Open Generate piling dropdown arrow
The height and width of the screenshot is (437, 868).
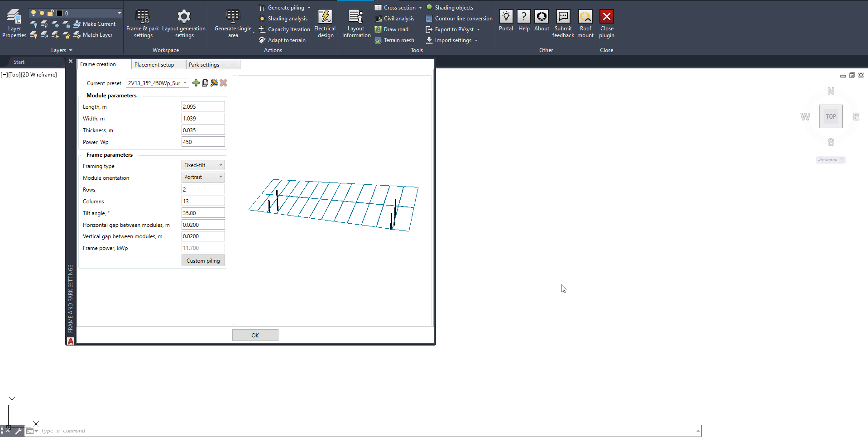coord(309,8)
